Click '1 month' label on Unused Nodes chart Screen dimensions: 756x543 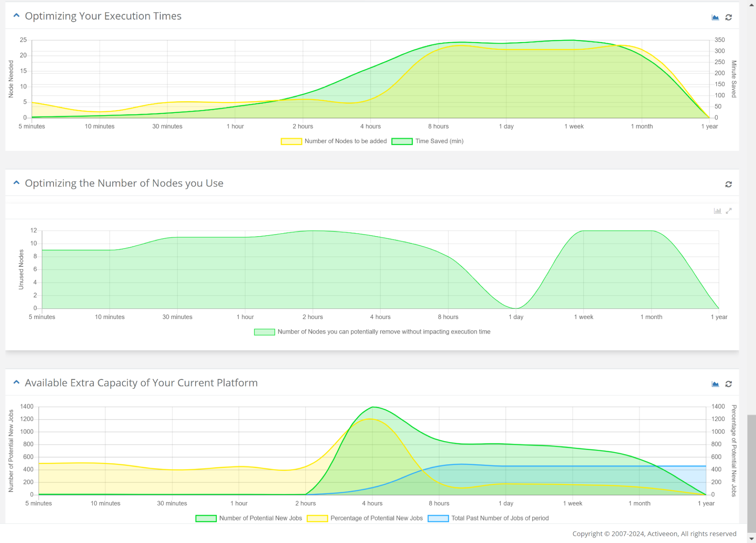(x=651, y=317)
